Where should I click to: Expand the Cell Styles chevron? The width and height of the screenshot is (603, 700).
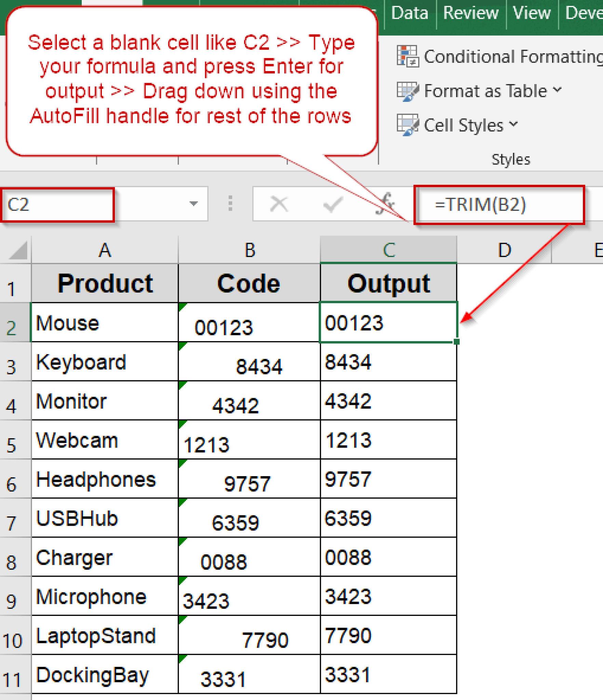(513, 125)
